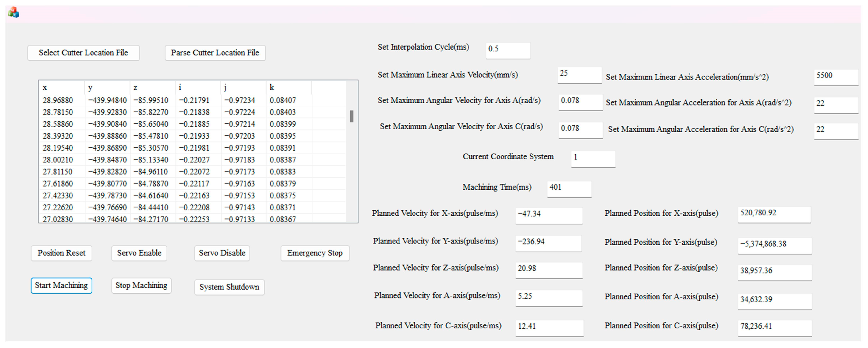The height and width of the screenshot is (348, 868).
Task: Click the cutter location table scrollbar thumb
Action: pos(352,116)
